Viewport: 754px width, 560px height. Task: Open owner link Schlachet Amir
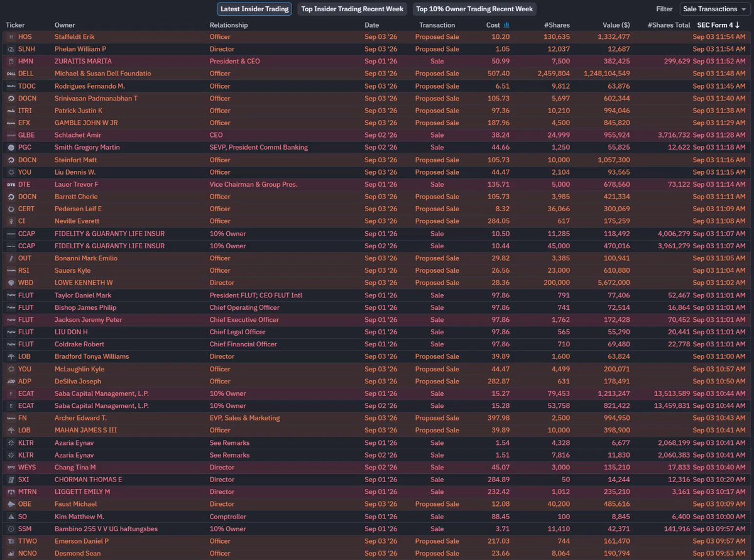click(x=78, y=135)
